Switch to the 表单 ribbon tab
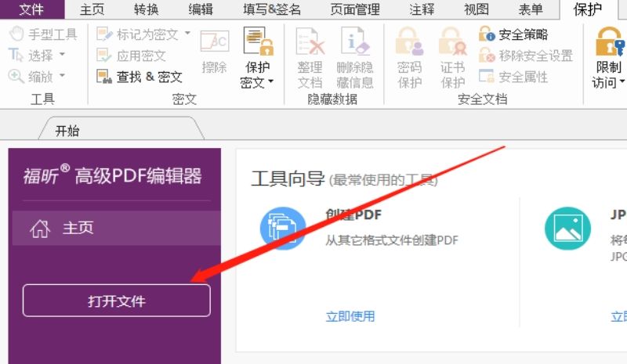The width and height of the screenshot is (627, 364). click(531, 9)
